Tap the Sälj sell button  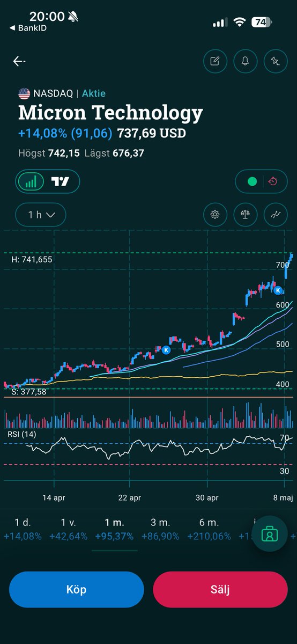point(220,589)
